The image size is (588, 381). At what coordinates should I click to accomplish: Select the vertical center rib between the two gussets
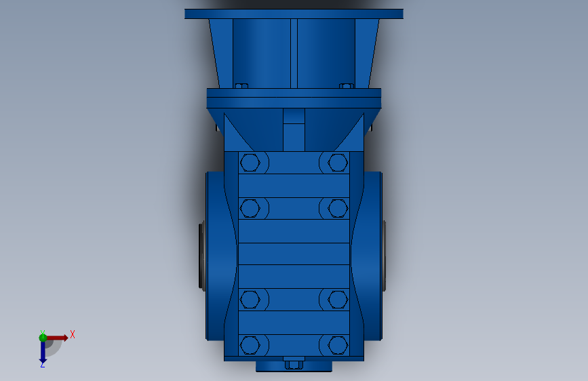click(x=294, y=129)
